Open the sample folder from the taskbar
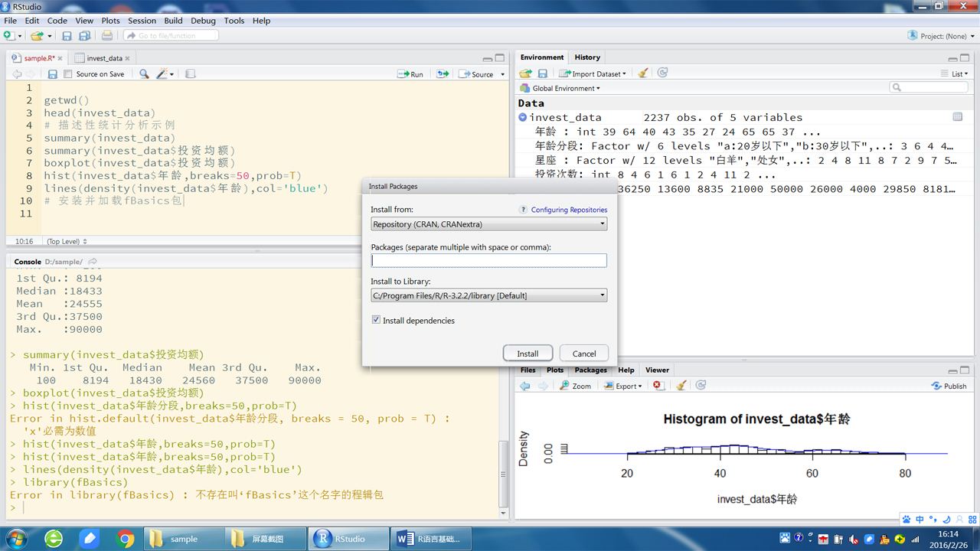 [184, 539]
